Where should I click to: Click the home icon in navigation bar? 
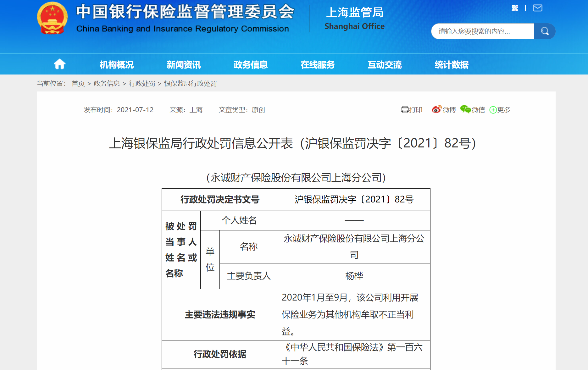pyautogui.click(x=59, y=64)
